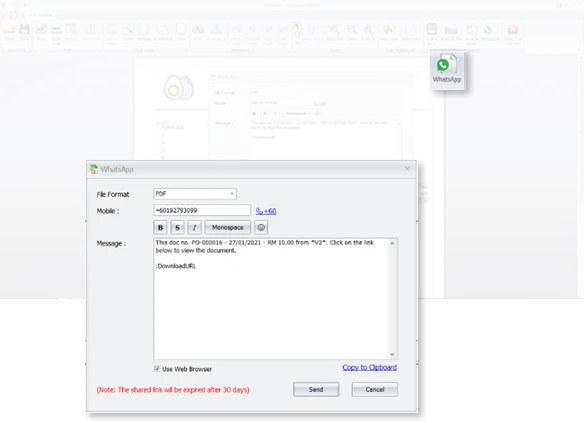The image size is (584, 423).
Task: Untick the Use Web Browser checkbox
Action: [x=157, y=369]
